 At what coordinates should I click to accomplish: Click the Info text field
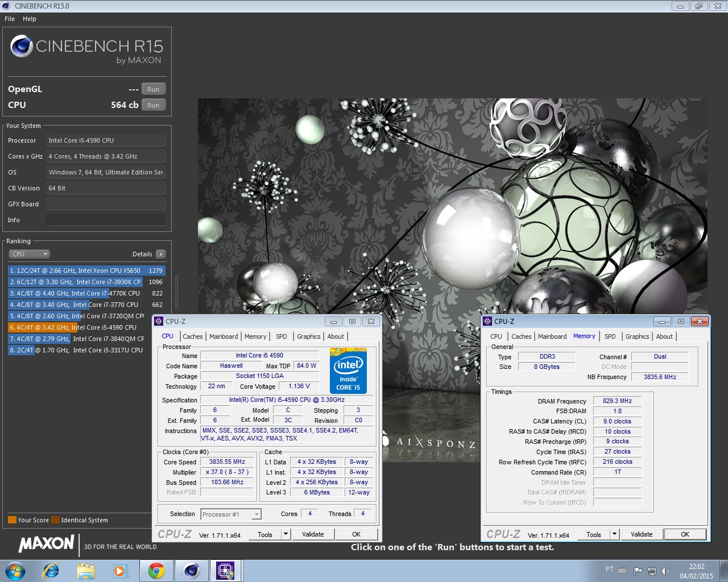tap(106, 220)
